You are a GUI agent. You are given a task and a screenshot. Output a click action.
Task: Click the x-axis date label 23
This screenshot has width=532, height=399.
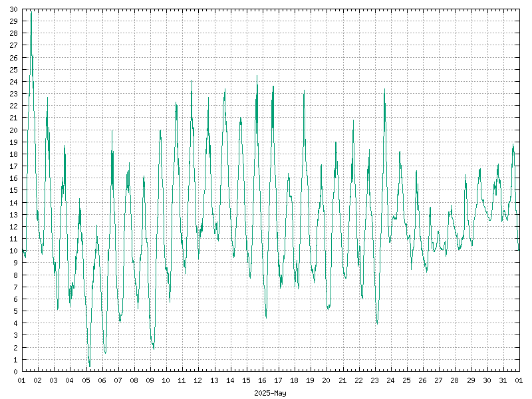point(374,380)
